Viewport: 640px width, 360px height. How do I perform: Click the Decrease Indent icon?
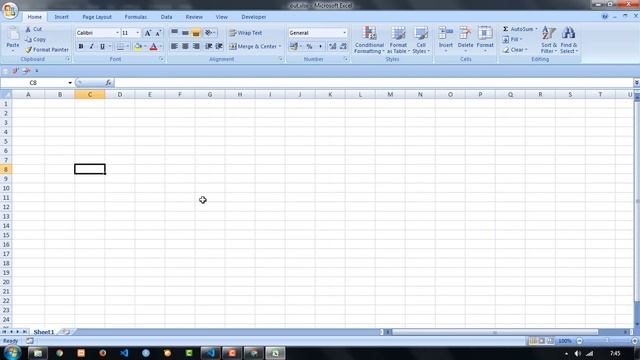click(x=209, y=47)
